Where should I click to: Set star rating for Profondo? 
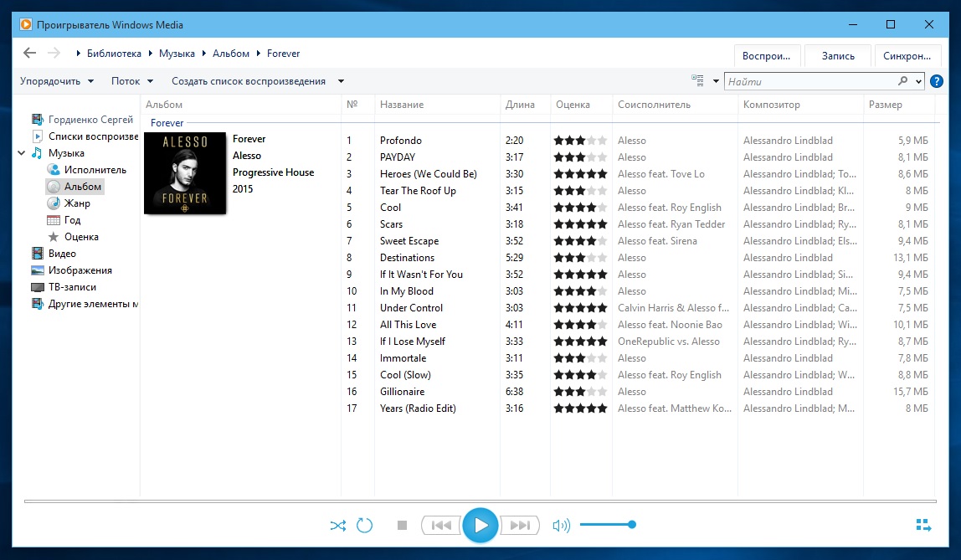click(x=580, y=141)
